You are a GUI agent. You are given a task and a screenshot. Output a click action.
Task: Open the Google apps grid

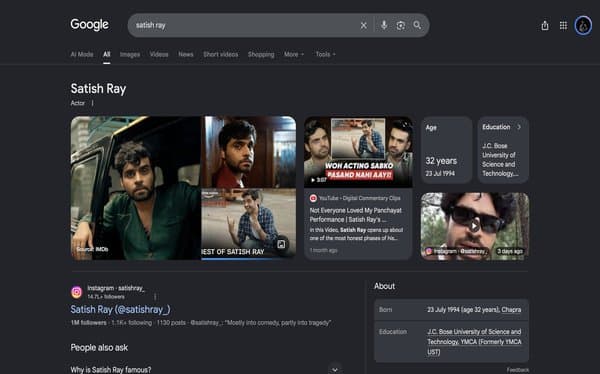(x=563, y=26)
